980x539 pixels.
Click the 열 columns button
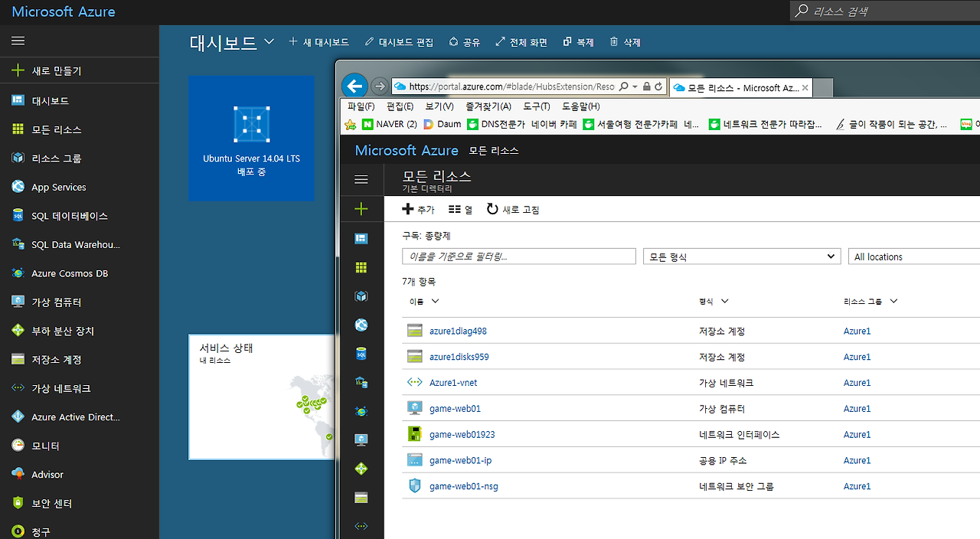pos(461,209)
